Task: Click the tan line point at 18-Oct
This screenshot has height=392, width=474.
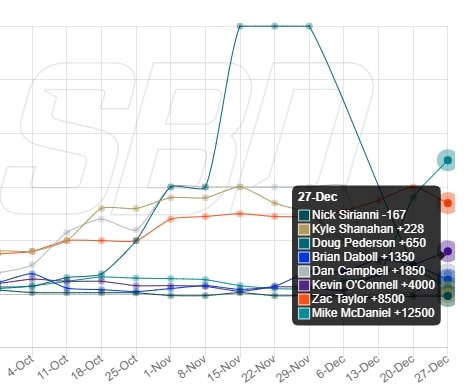Action: pyautogui.click(x=102, y=209)
